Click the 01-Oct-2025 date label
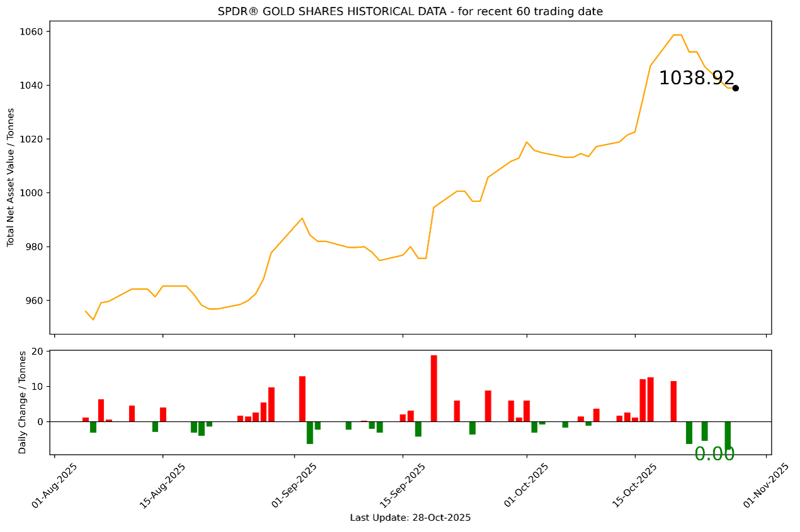This screenshot has width=800, height=532. (x=527, y=485)
